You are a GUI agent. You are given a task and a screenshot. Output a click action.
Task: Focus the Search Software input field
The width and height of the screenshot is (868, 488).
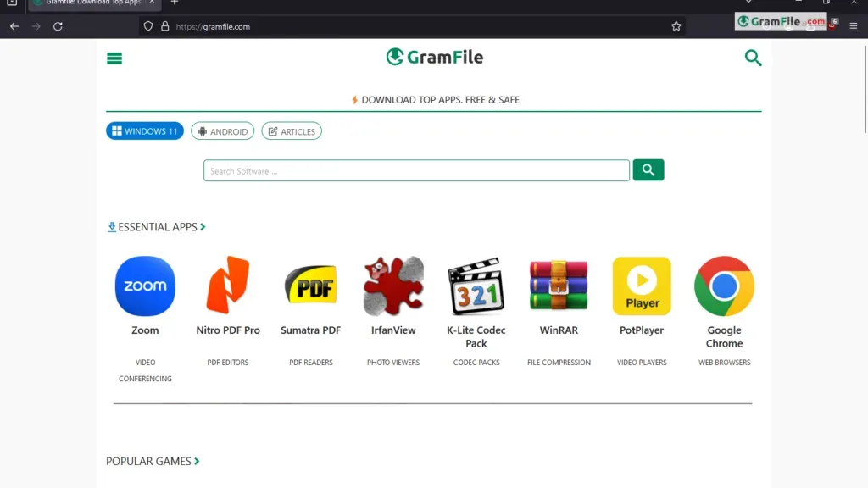(x=416, y=171)
